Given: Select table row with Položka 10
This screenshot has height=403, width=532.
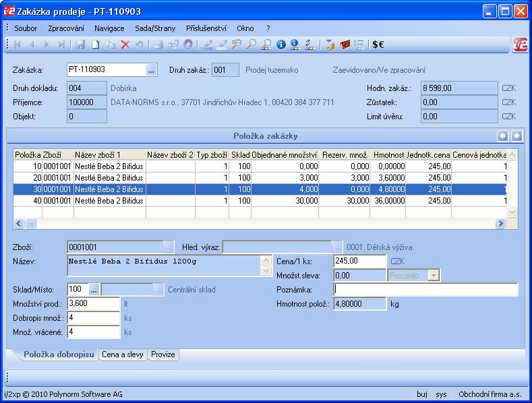Looking at the screenshot, I should pos(260,166).
